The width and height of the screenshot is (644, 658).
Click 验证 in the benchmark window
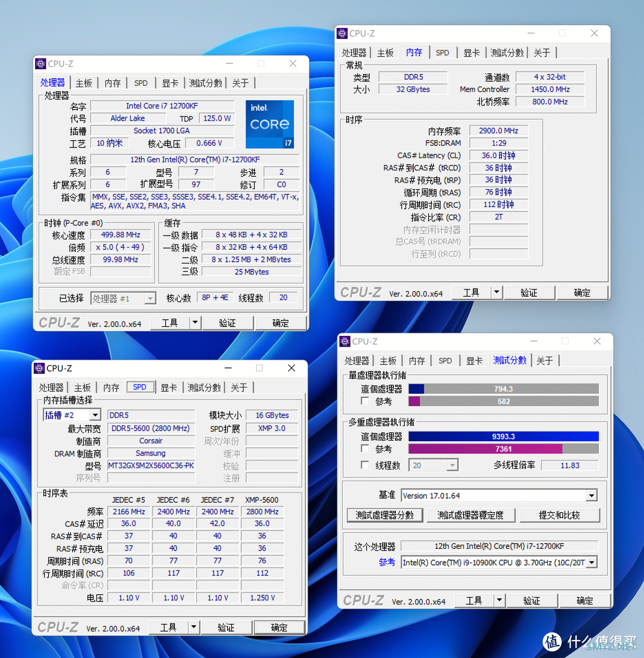[531, 601]
